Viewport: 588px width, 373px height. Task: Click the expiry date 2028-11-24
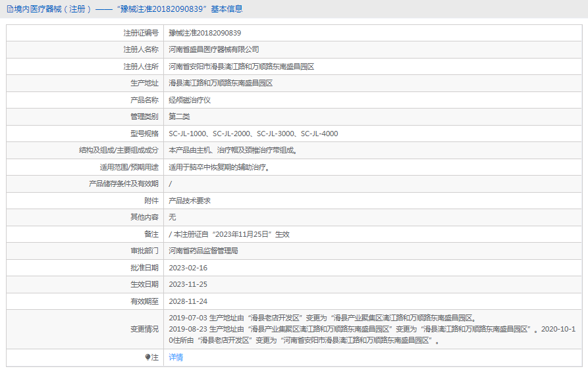[x=188, y=301]
